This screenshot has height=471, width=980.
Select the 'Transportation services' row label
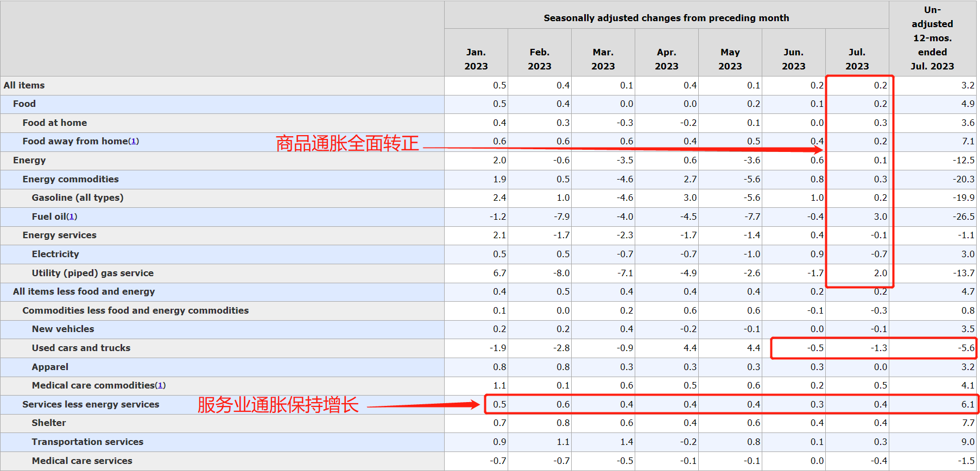(x=87, y=442)
